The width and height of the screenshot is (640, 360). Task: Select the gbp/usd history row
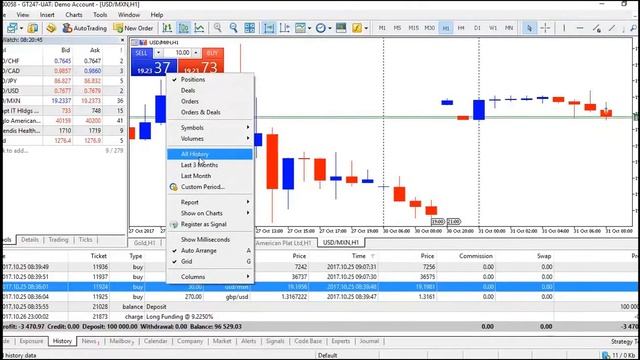pyautogui.click(x=320, y=297)
